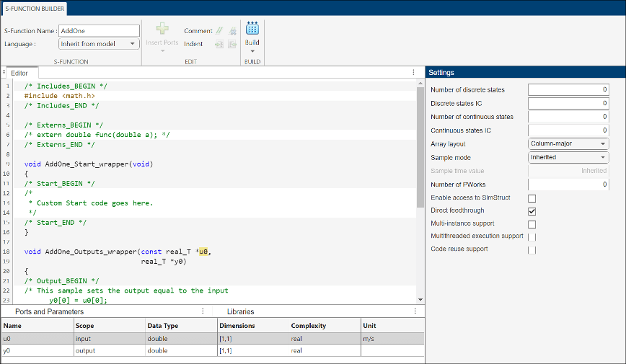This screenshot has width=626, height=364.
Task: Click the u0 row real complexity cell
Action: (325, 339)
